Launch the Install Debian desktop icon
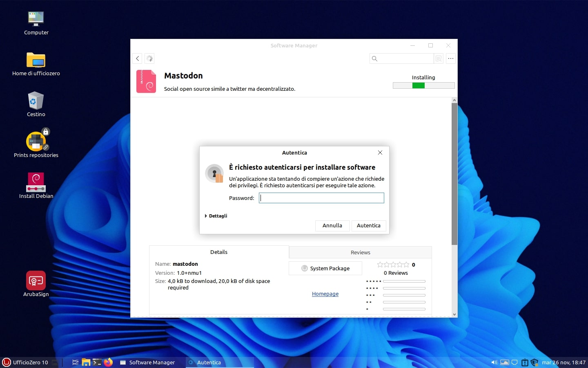Image resolution: width=588 pixels, height=368 pixels. 36,186
